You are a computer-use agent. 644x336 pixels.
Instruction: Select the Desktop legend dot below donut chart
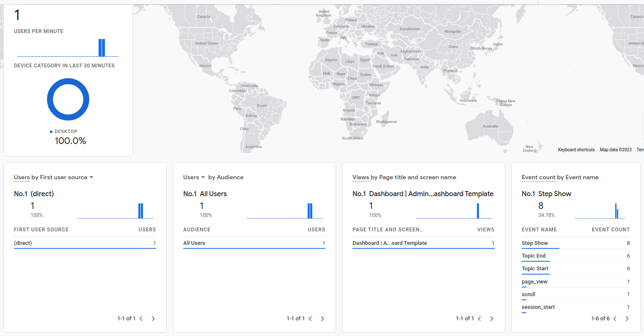point(52,131)
